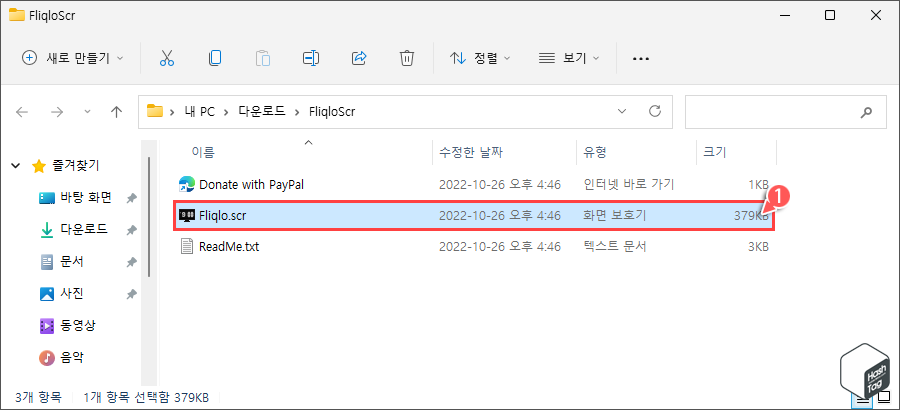
Task: Click 다운로드 in the address breadcrumb
Action: pyautogui.click(x=262, y=112)
